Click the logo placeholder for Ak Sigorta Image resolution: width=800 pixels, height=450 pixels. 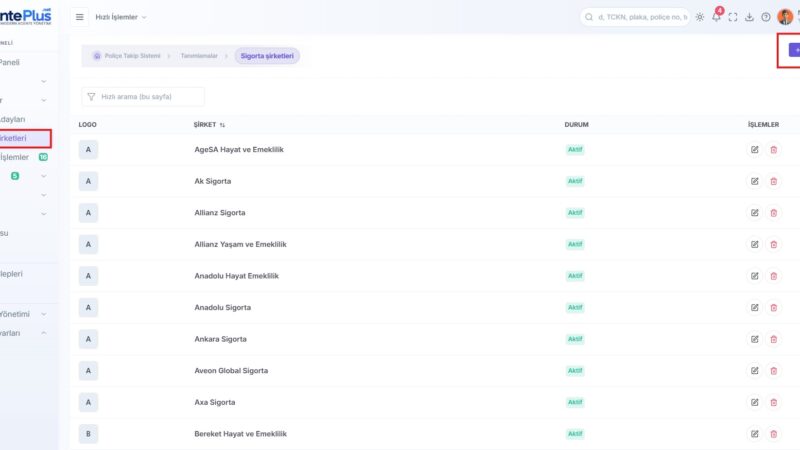[88, 181]
